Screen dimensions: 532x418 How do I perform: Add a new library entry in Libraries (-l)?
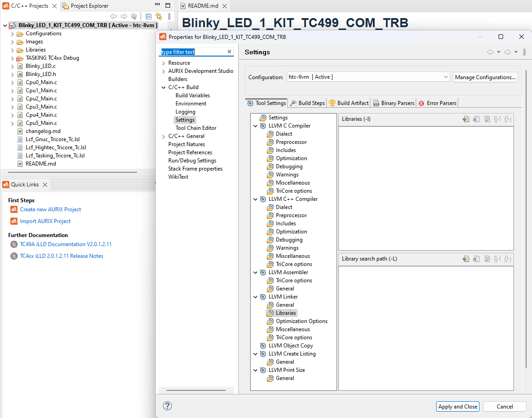[x=465, y=119]
